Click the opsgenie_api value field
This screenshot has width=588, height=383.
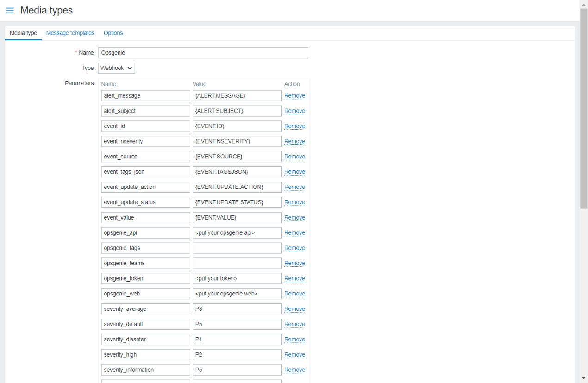237,233
